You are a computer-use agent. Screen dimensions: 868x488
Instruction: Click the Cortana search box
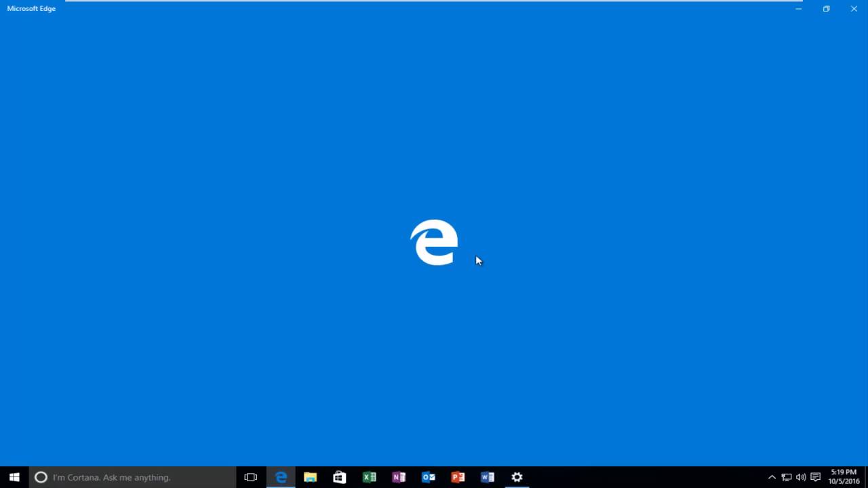[132, 477]
